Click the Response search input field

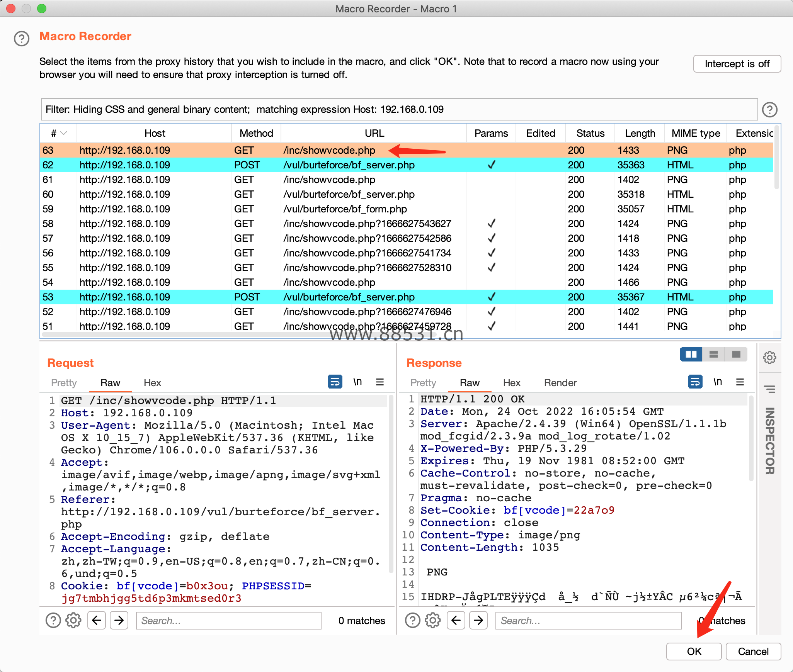(588, 621)
